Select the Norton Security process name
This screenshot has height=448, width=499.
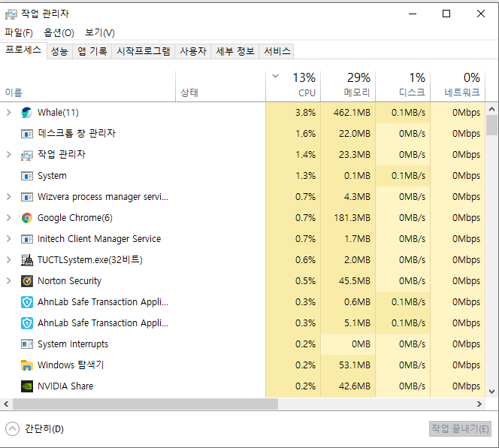coord(69,281)
